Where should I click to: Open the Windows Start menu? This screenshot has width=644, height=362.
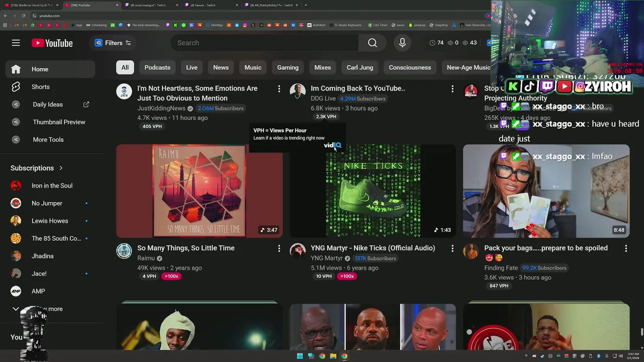(x=300, y=356)
